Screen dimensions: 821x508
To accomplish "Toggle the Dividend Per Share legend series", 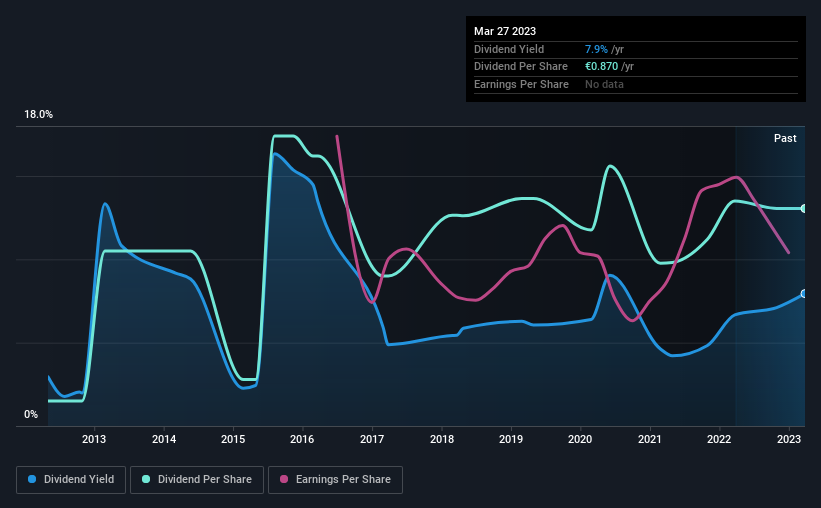I will [x=197, y=480].
